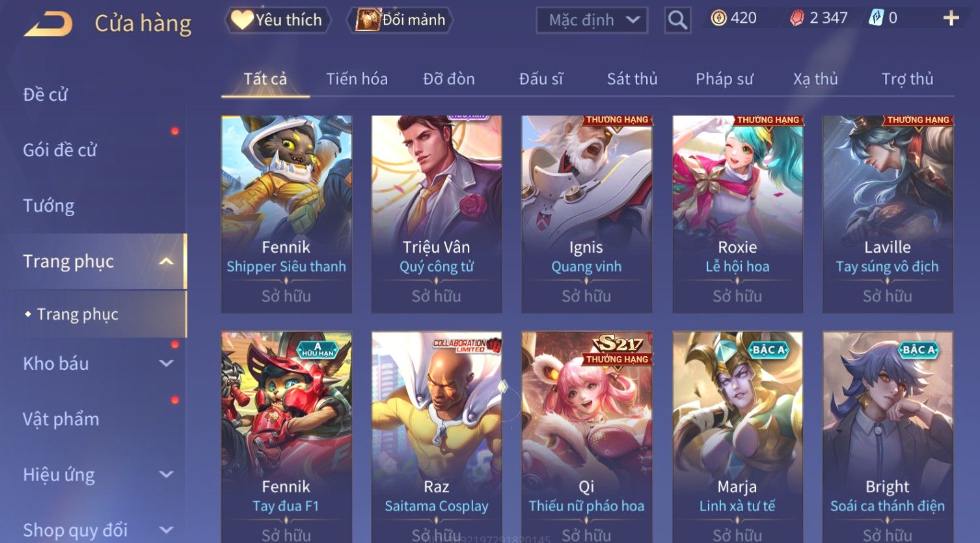
Task: Select the Xạ thủ category tab
Action: pyautogui.click(x=815, y=79)
